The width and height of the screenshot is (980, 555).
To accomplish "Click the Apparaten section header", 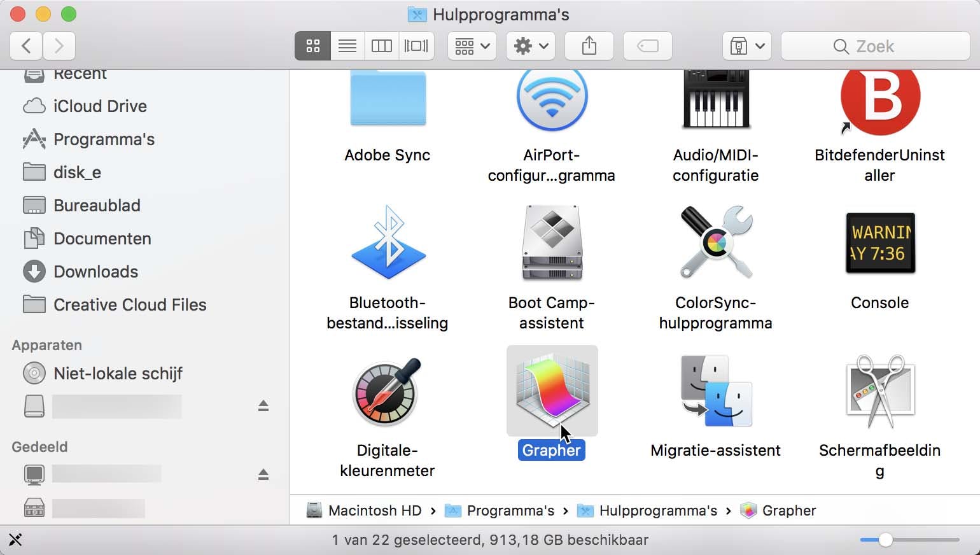I will (47, 345).
